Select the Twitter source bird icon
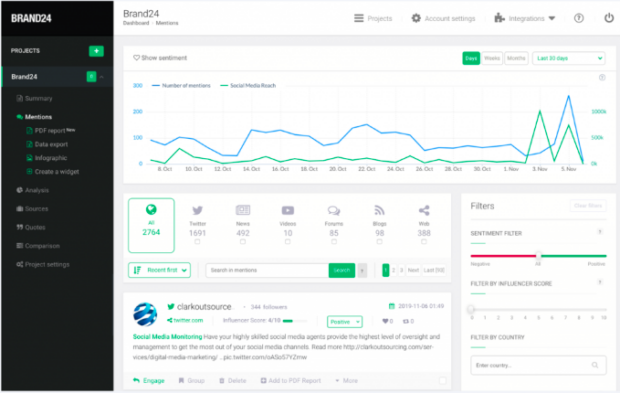The image size is (620, 393). pyautogui.click(x=197, y=210)
